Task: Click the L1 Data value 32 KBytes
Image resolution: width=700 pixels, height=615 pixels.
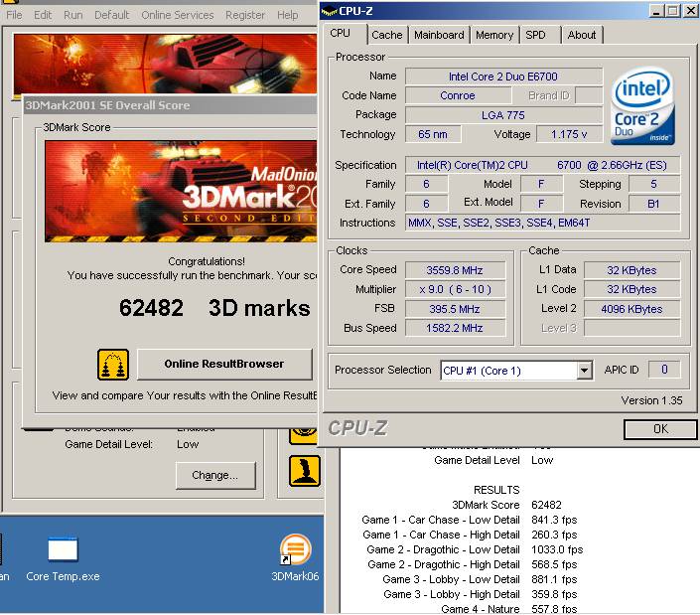Action: 631,270
